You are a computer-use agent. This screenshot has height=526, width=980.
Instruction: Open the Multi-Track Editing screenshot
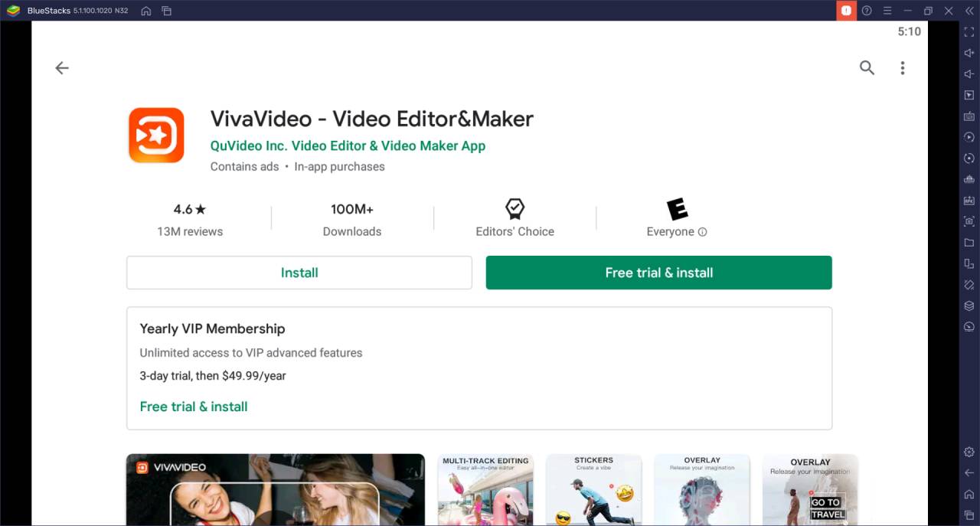485,489
